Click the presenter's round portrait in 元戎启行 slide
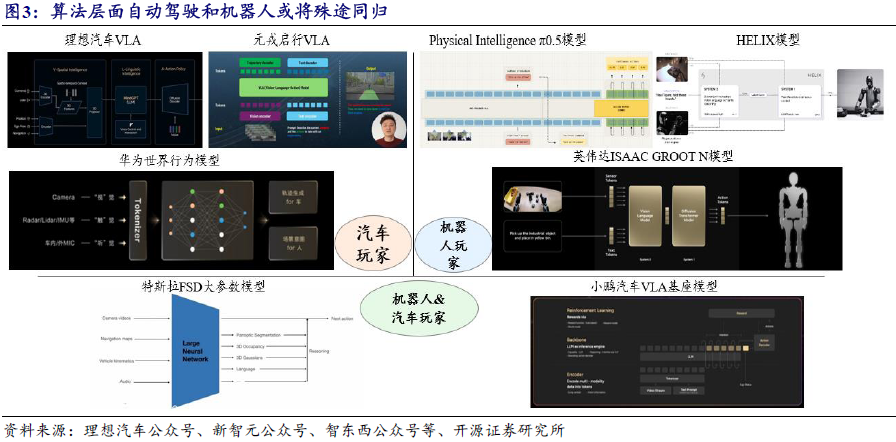The height and width of the screenshot is (442, 896). pos(389,128)
